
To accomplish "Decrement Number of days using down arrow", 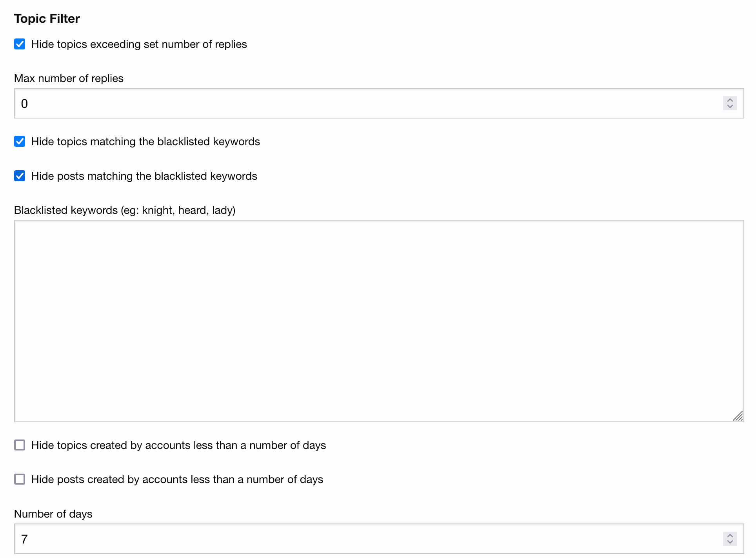I will [x=730, y=542].
